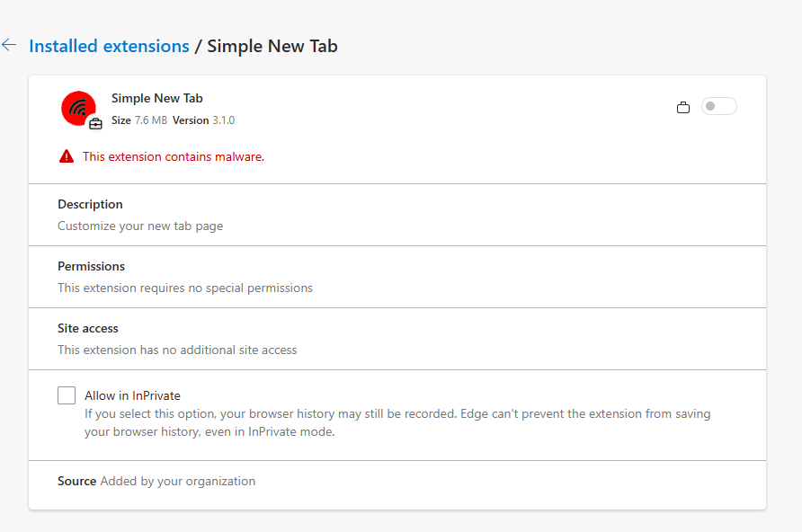This screenshot has height=532, width=802.
Task: Click the Allow in InPrivate label
Action: tap(132, 395)
